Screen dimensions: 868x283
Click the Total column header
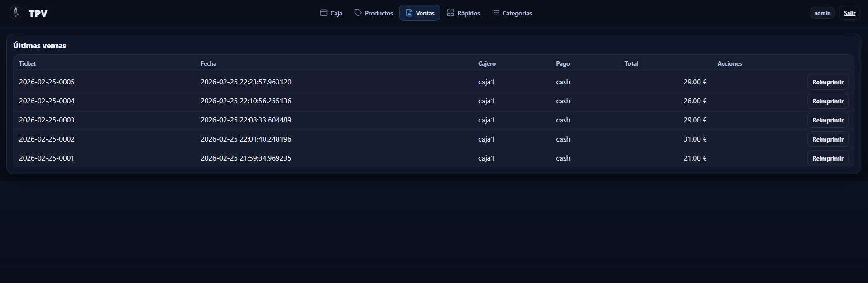click(631, 63)
